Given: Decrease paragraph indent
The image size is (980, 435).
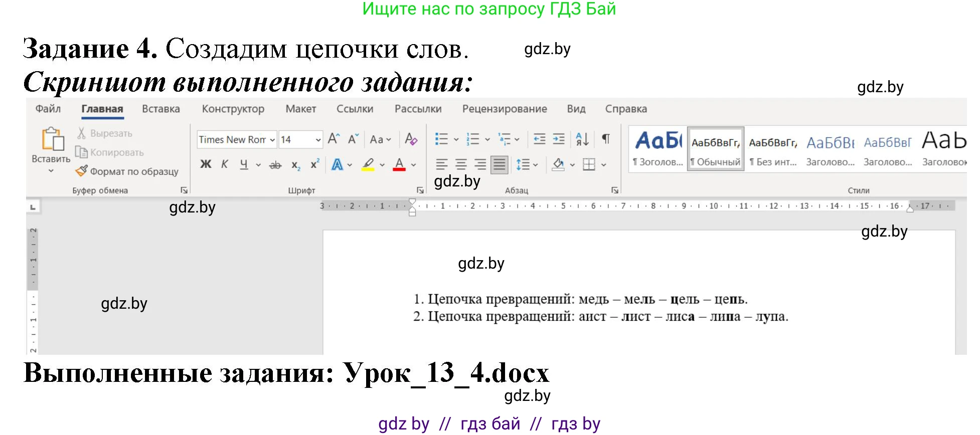Looking at the screenshot, I should (x=540, y=139).
